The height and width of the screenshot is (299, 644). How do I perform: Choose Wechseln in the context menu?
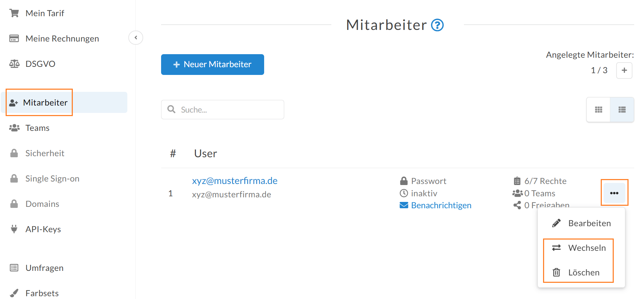coord(581,248)
